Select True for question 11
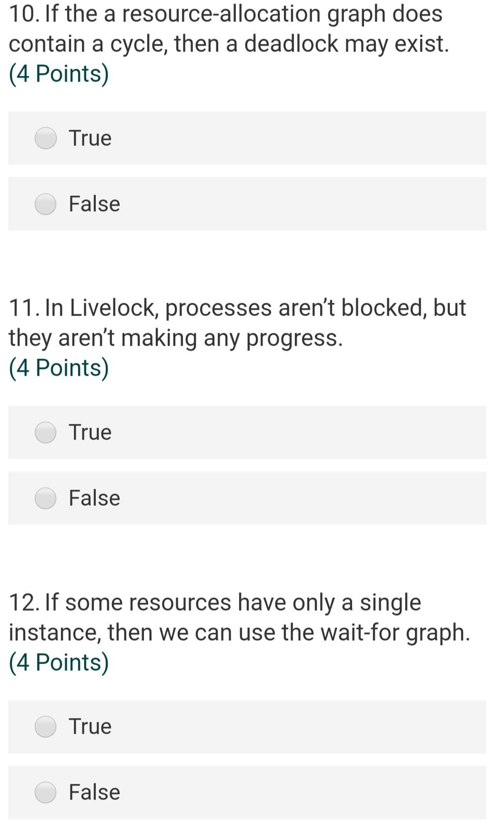Viewport: 504px width, 829px height. (x=45, y=432)
